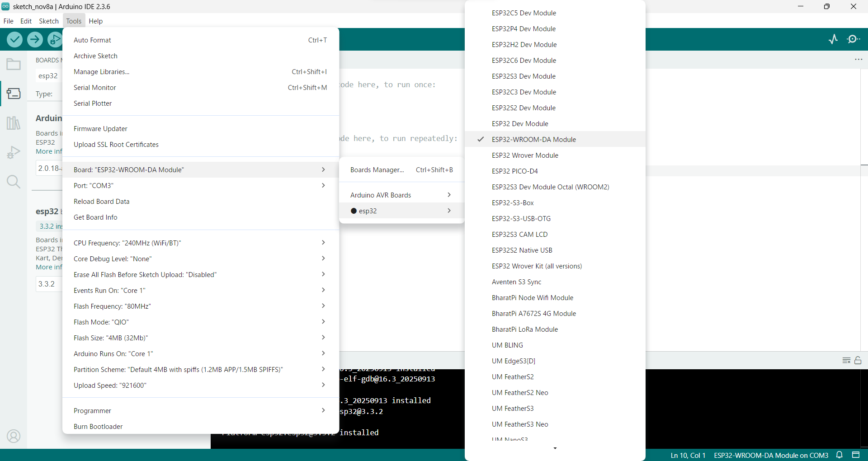Screen dimensions: 868x461
Task: Open the Help menu
Action: (96, 21)
